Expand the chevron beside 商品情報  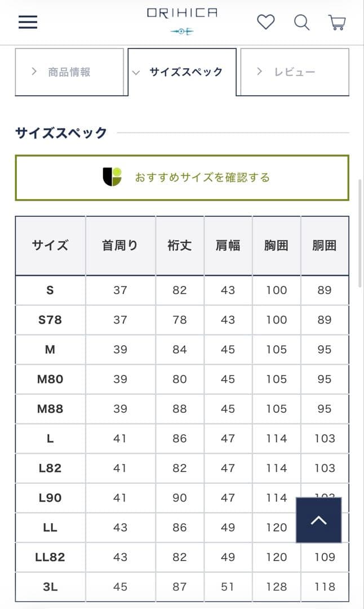(x=34, y=72)
